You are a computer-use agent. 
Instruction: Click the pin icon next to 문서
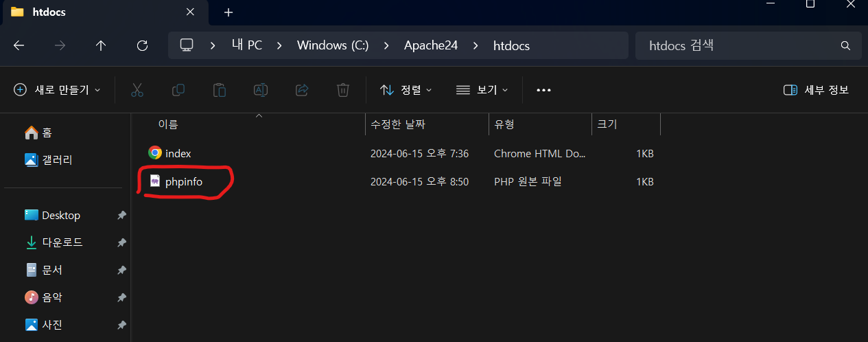[121, 271]
